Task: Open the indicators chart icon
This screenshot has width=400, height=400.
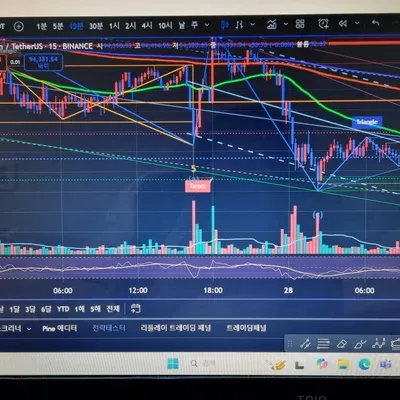Action: (x=272, y=24)
